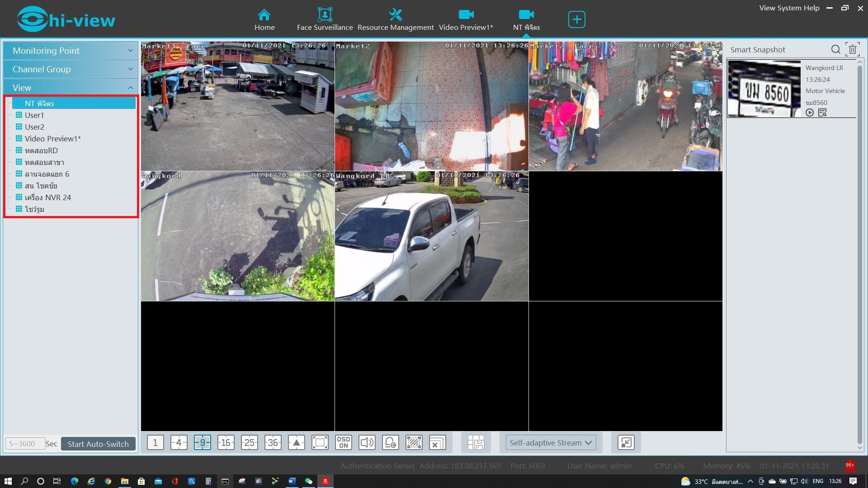
Task: Click auto-switch seconds input field
Action: [x=25, y=444]
